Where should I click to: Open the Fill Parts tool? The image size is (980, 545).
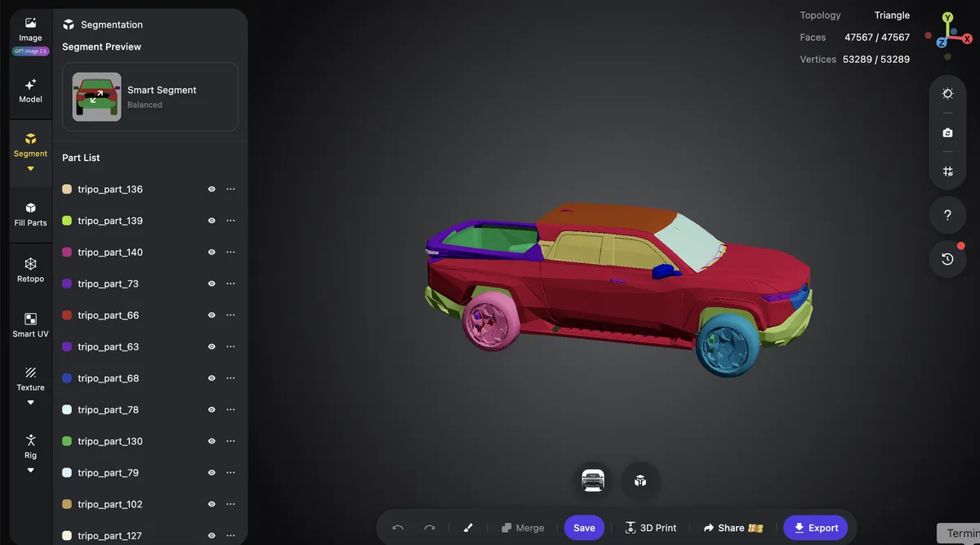pos(30,214)
